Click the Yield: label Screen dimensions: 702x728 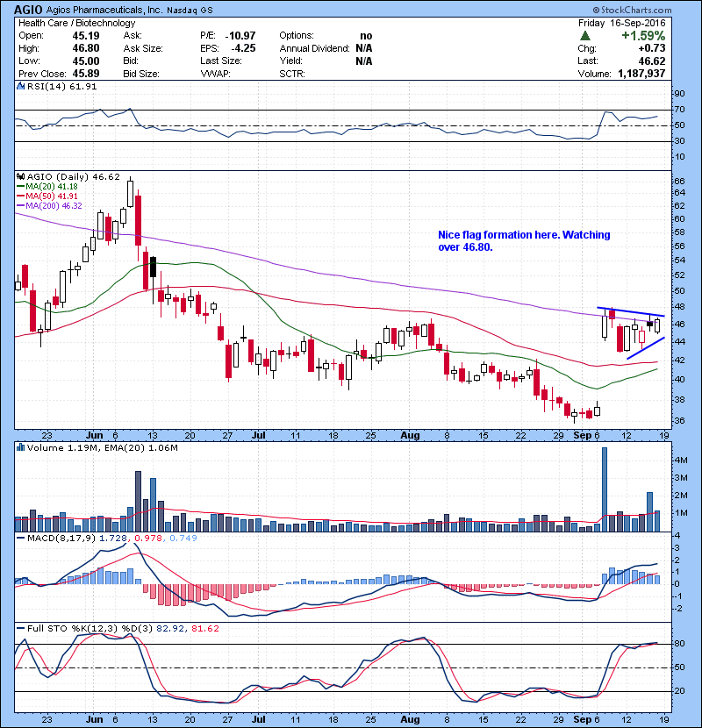pos(290,61)
